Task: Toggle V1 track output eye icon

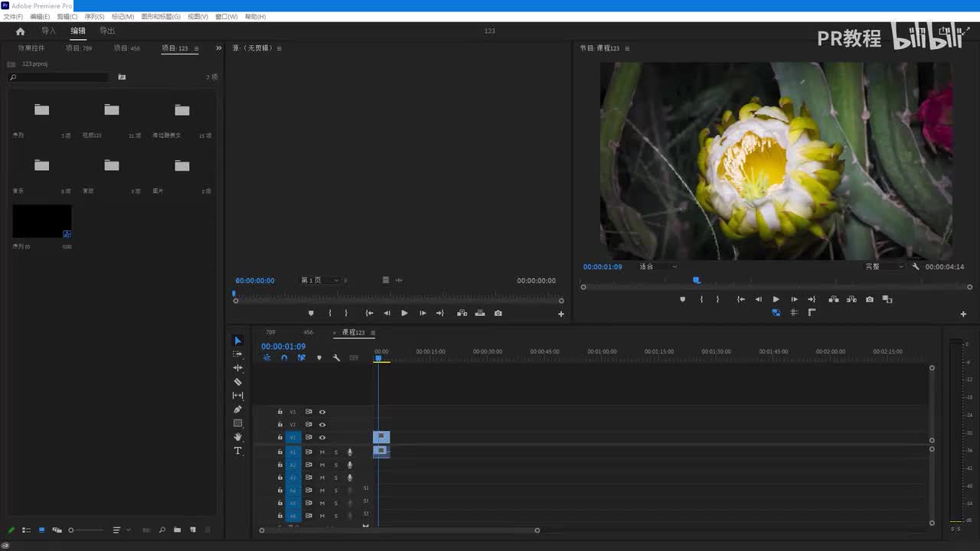Action: tap(322, 438)
